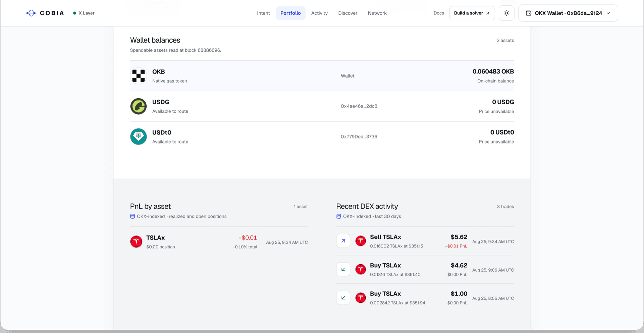Go to the Activity tab

319,13
